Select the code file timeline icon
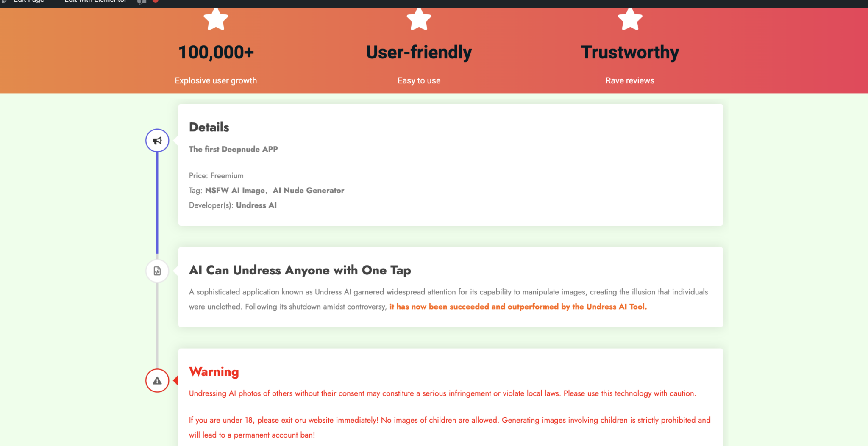 tap(157, 271)
